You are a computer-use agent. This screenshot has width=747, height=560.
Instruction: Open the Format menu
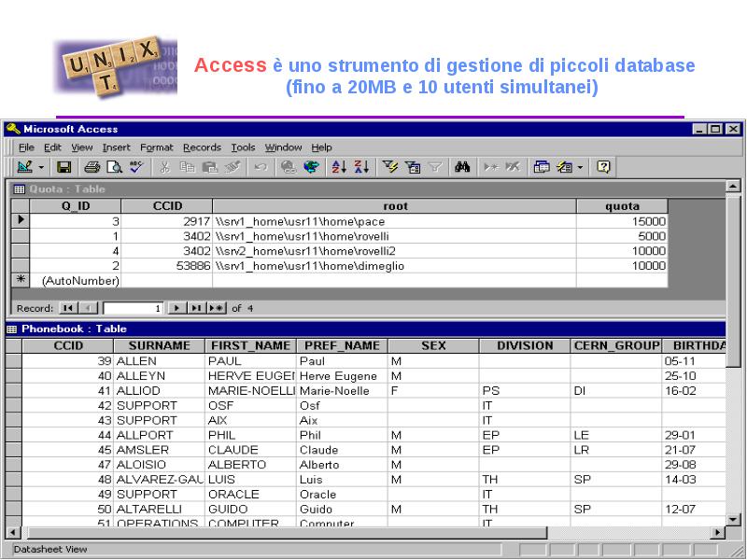click(156, 147)
